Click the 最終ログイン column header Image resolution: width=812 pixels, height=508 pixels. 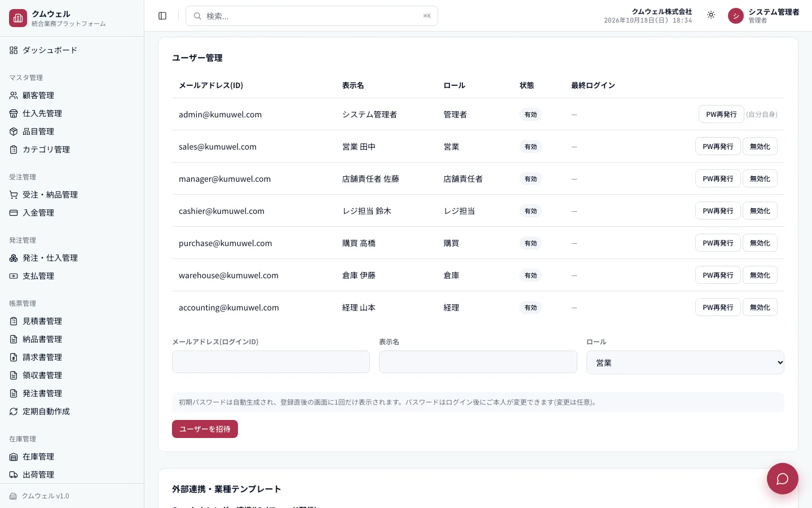coord(593,85)
